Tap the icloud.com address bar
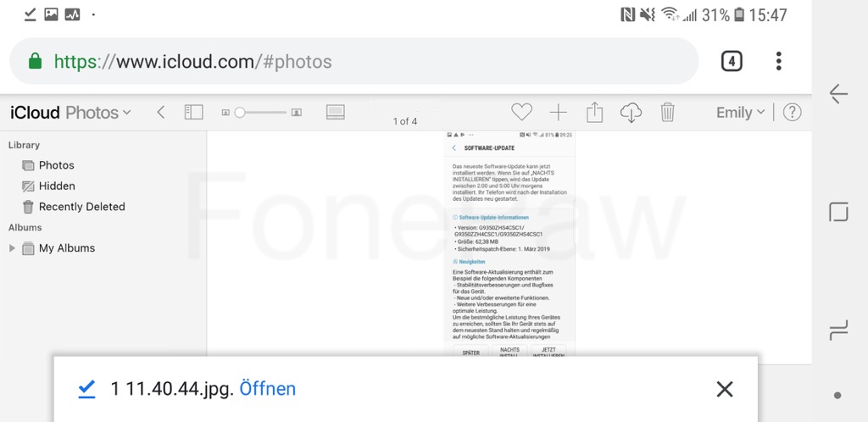The width and height of the screenshot is (868, 422). click(354, 61)
